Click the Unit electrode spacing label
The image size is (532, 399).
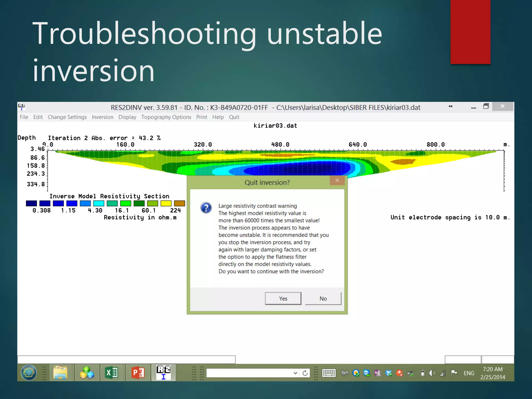[450, 217]
